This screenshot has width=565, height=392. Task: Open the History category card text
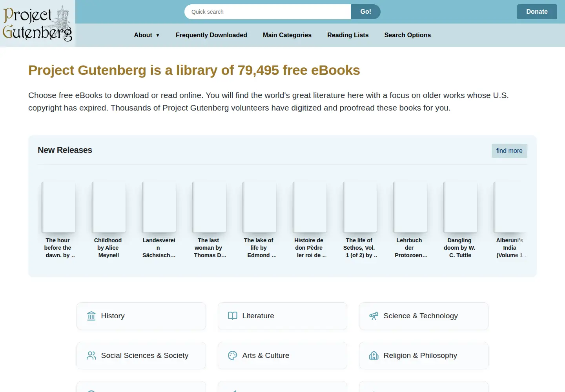coord(113,316)
